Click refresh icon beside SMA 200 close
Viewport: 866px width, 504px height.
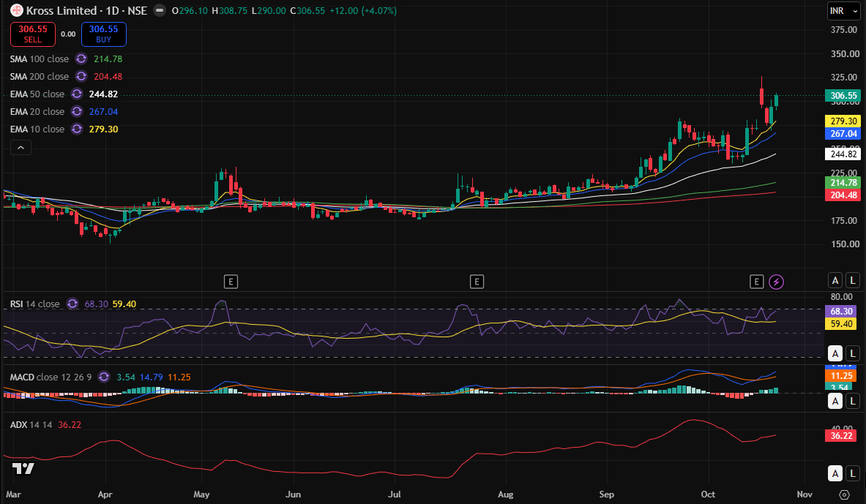click(x=81, y=76)
